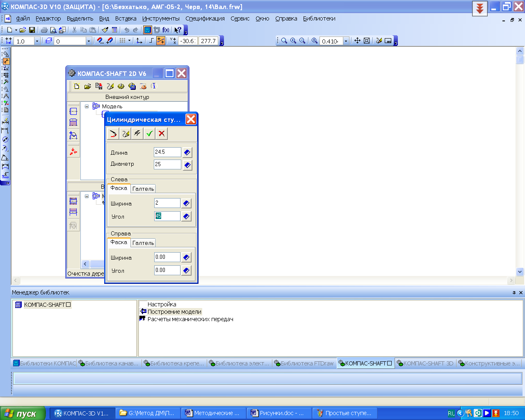Activate the context help arrow tool

point(178,30)
